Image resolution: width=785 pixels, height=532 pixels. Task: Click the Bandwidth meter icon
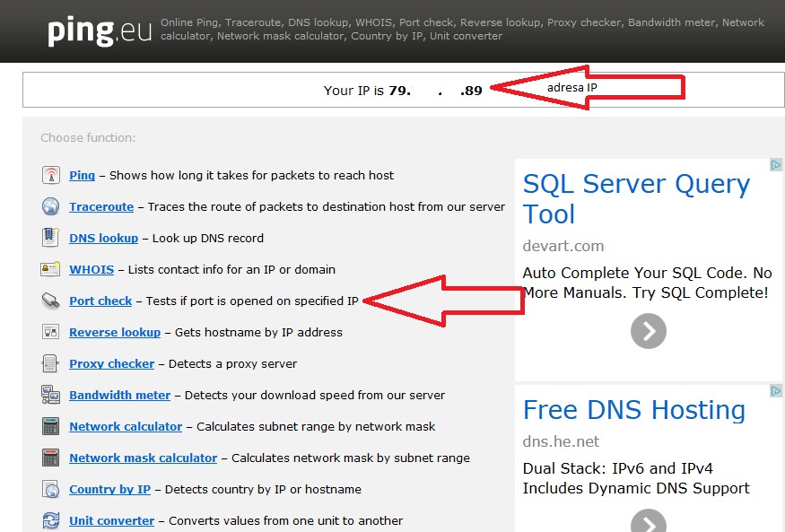click(51, 395)
